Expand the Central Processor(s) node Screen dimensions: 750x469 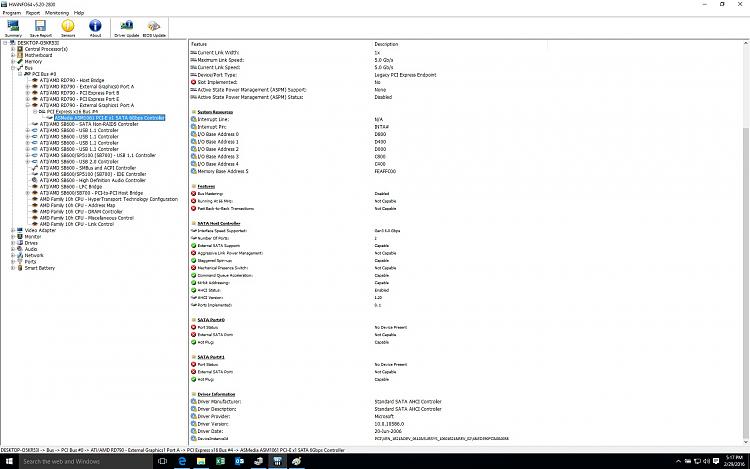tap(13, 49)
